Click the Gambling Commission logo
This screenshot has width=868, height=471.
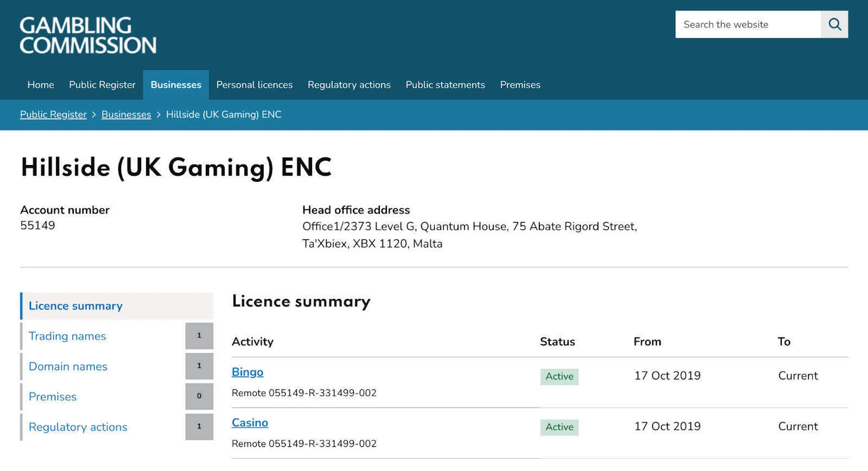[88, 35]
